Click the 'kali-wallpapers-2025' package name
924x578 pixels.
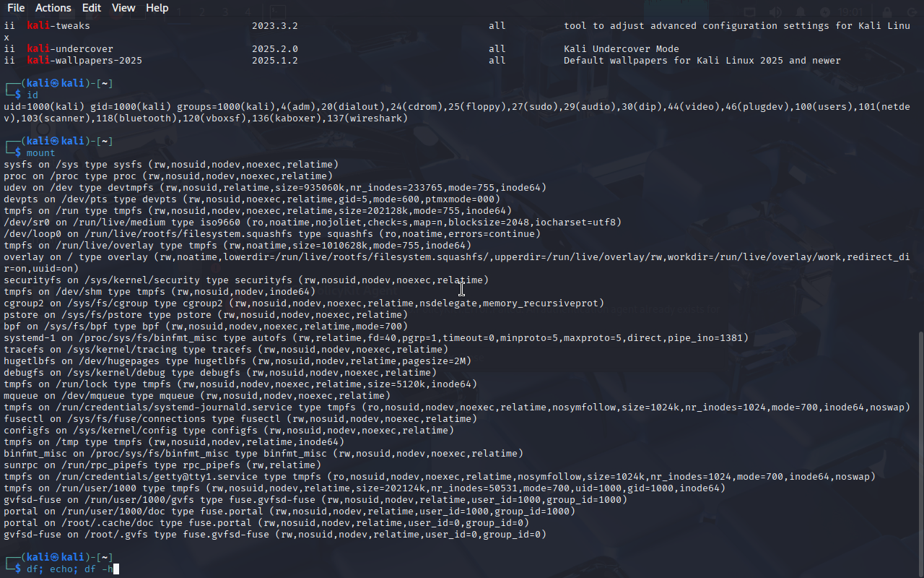coord(84,61)
